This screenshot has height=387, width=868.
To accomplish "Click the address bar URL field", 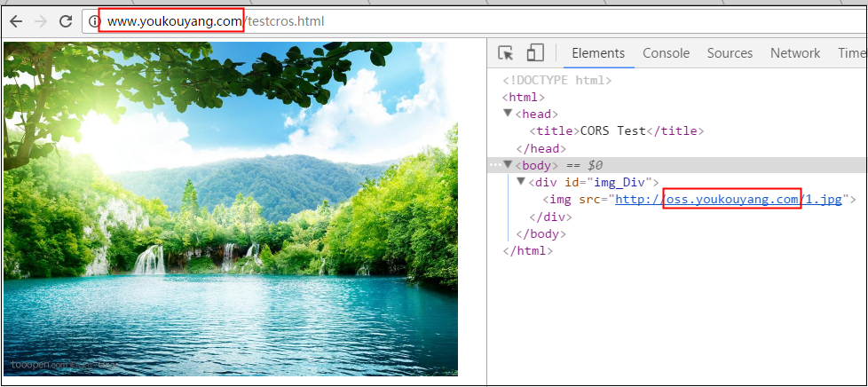I will click(476, 21).
